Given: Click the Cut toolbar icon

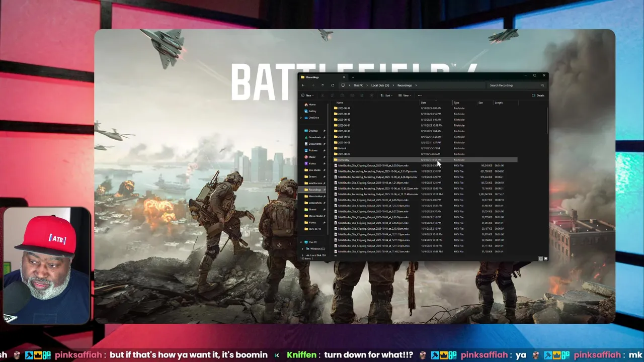Looking at the screenshot, I should (323, 96).
